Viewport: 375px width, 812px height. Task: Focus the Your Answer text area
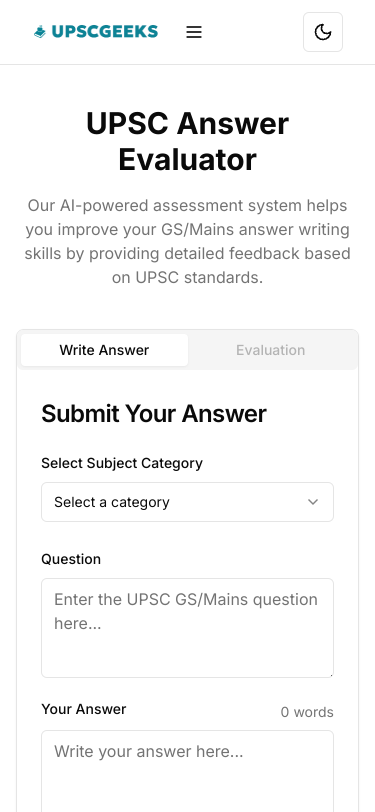[188, 771]
